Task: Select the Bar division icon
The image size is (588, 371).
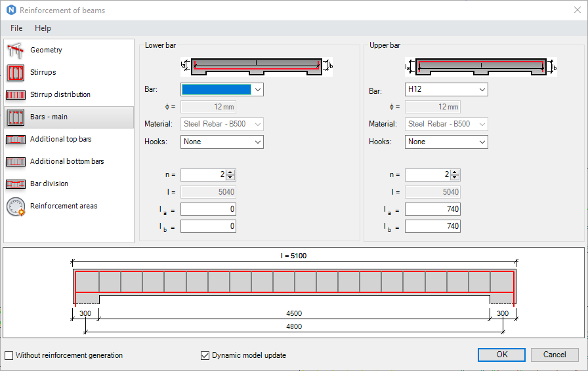Action: tap(16, 184)
